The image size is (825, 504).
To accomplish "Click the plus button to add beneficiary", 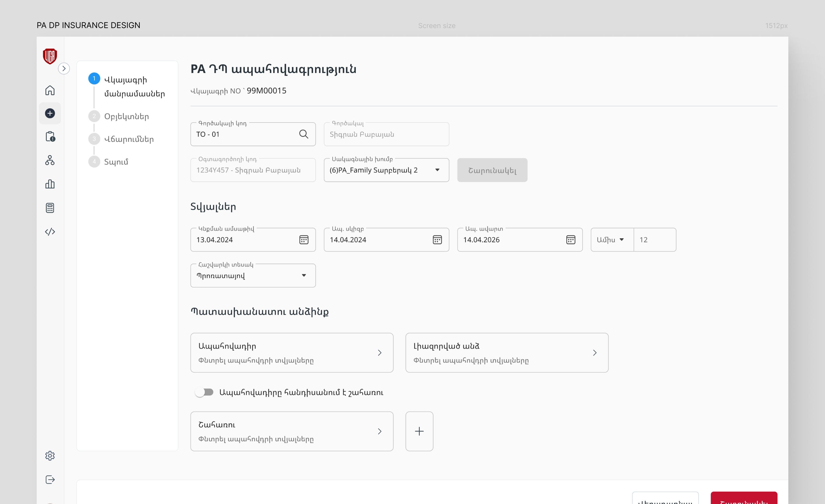I will (419, 431).
